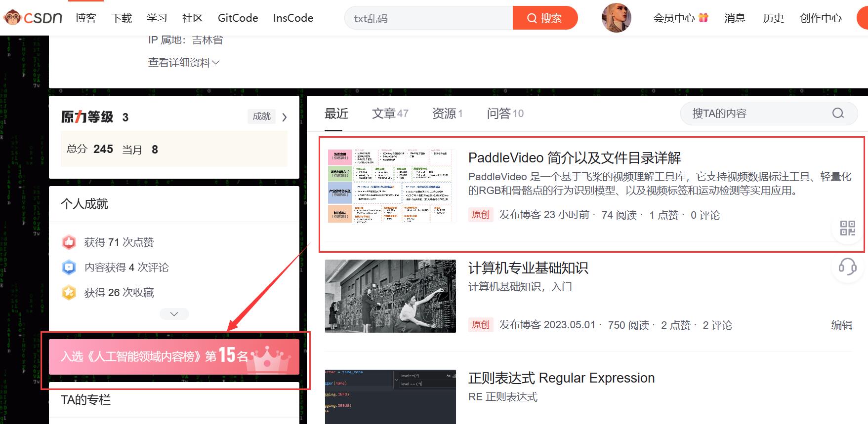Switch to the 问答 10 tab
868x424 pixels.
[x=505, y=114]
